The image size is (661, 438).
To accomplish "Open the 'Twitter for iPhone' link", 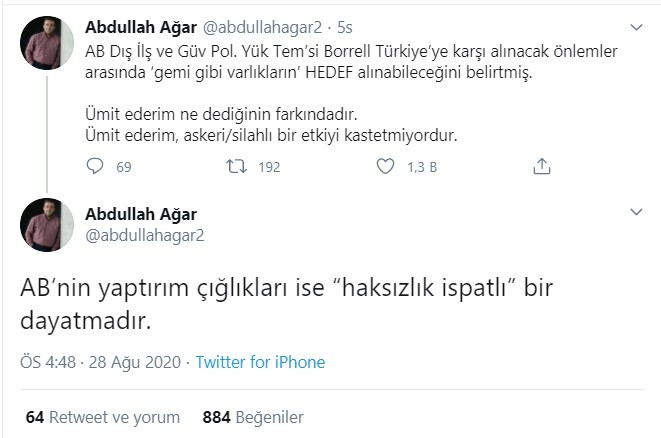I will click(260, 362).
